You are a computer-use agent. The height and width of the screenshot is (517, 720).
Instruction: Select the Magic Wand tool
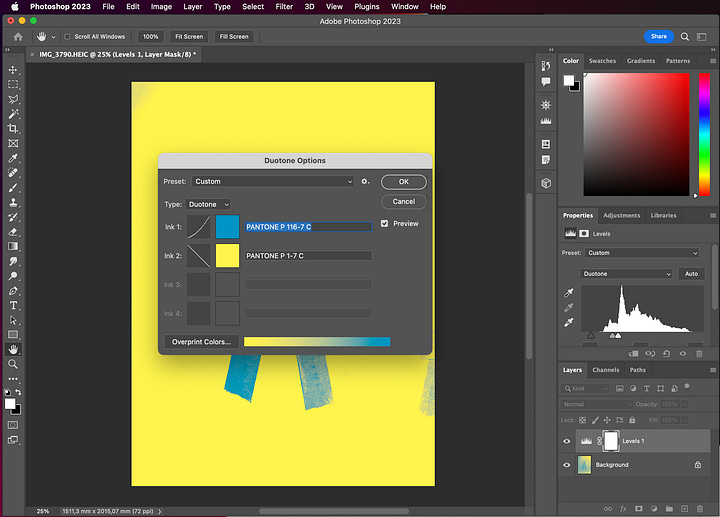13,114
